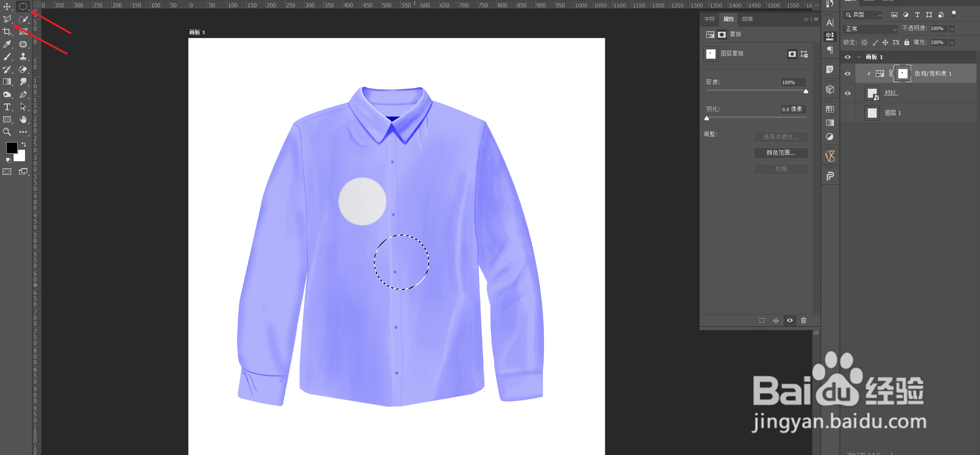Delete mask with trash icon
The height and width of the screenshot is (455, 980).
coord(804,320)
